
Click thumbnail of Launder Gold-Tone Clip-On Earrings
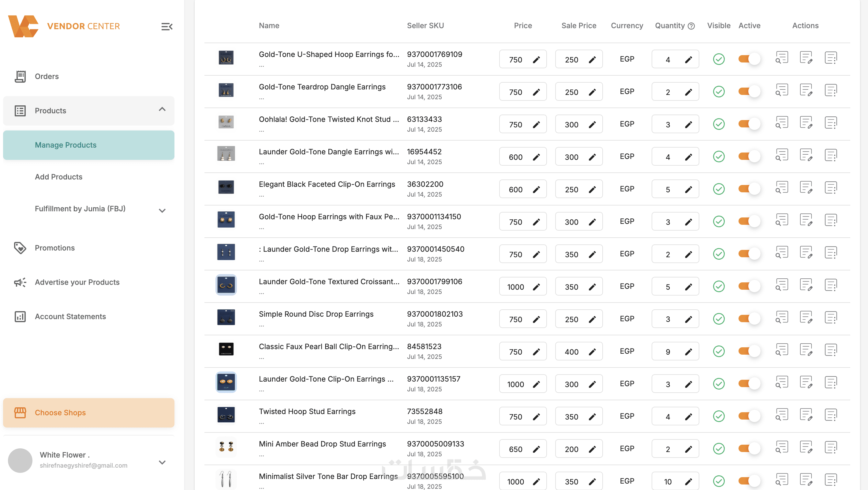226,382
